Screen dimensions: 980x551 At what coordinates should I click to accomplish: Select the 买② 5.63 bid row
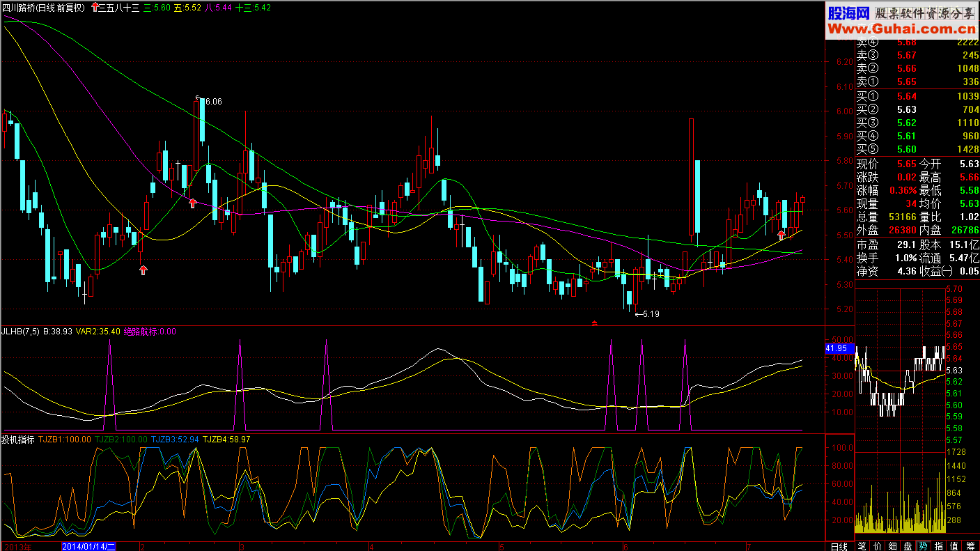(917, 109)
